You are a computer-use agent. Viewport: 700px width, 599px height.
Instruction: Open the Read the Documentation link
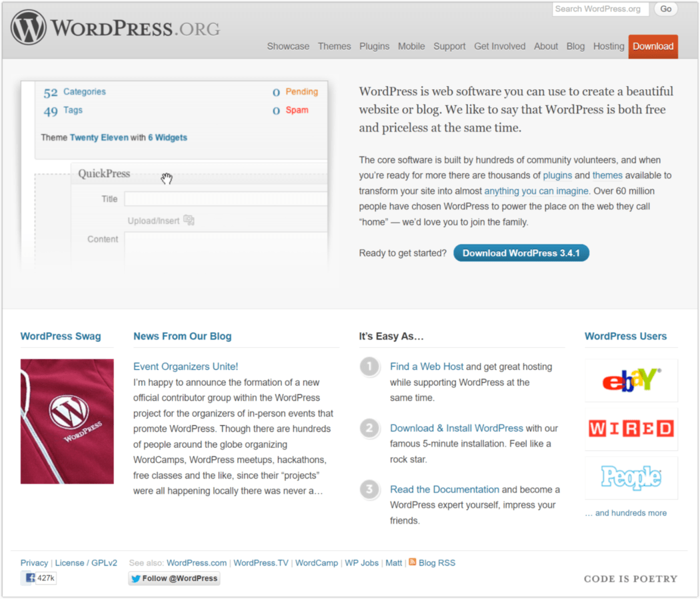tap(444, 489)
